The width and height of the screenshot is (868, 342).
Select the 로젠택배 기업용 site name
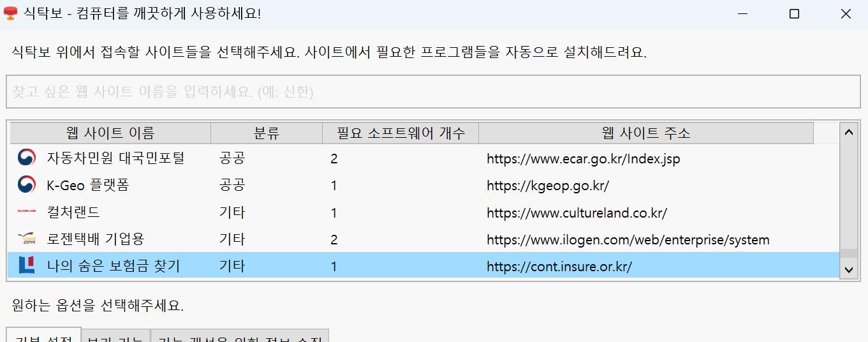pos(96,239)
